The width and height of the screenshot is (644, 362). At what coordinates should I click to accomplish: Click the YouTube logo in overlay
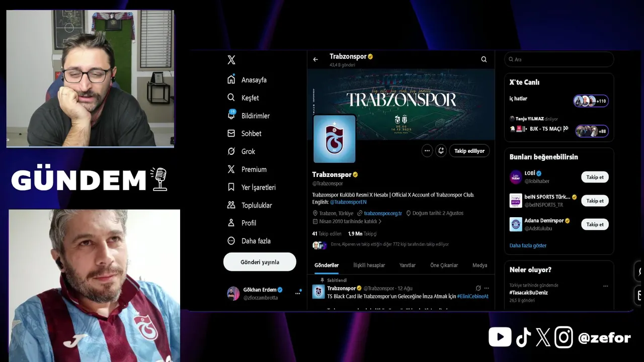(x=500, y=337)
